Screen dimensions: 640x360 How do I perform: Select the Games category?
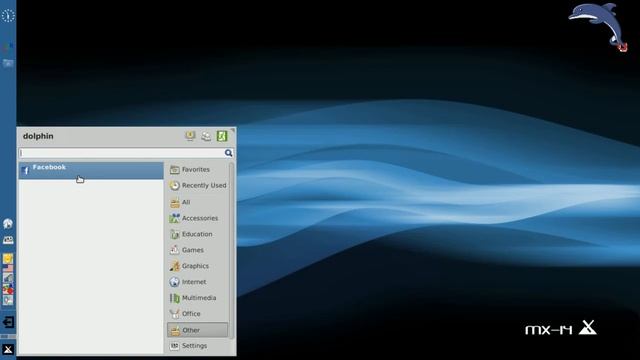pos(198,250)
